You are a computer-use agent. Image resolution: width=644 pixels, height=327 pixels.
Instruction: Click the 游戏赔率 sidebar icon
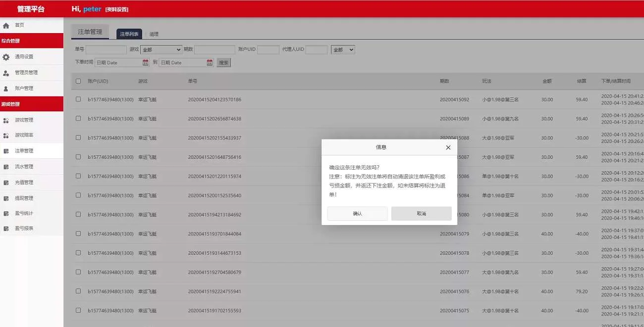point(7,135)
